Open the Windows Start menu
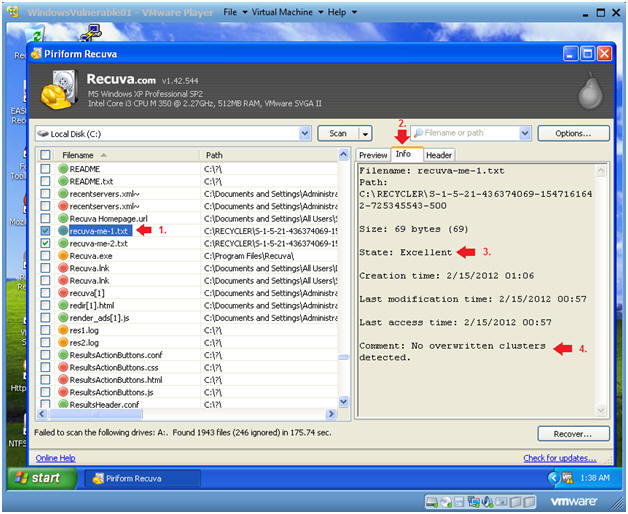628x514 pixels. pos(41,478)
